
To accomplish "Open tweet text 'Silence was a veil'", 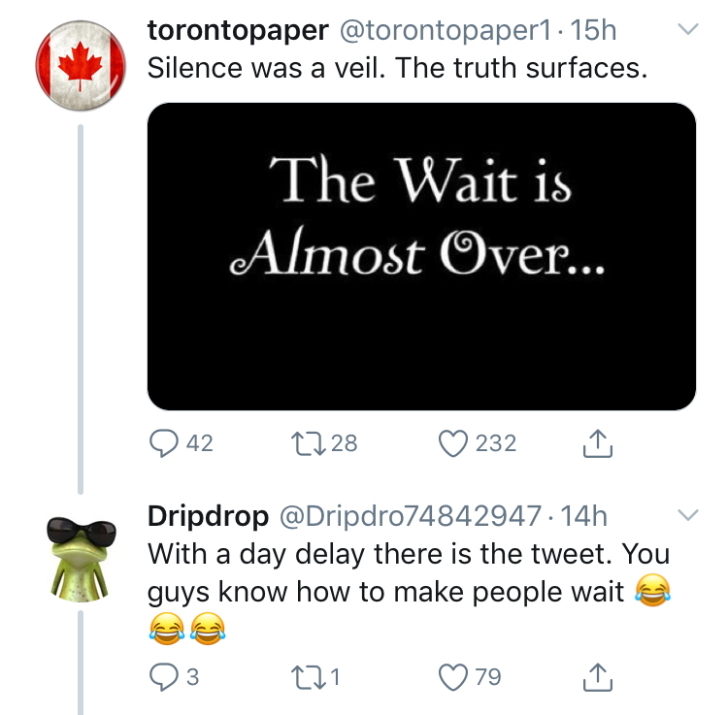I will pyautogui.click(x=397, y=68).
